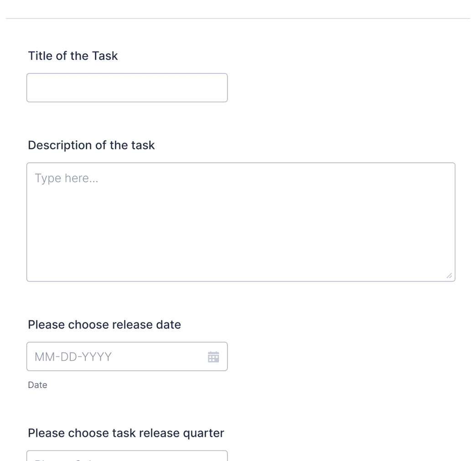Image resolution: width=476 pixels, height=461 pixels.
Task: Click the Type here placeholder text
Action: coord(67,178)
